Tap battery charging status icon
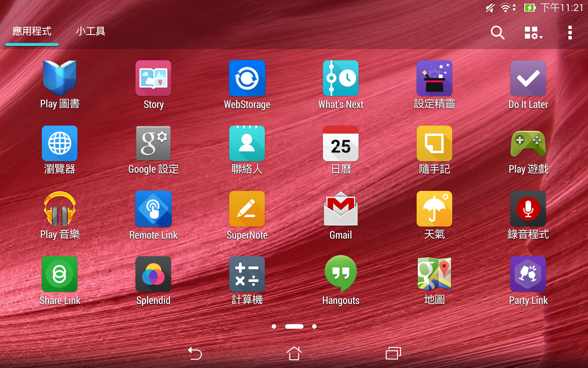 pos(530,8)
